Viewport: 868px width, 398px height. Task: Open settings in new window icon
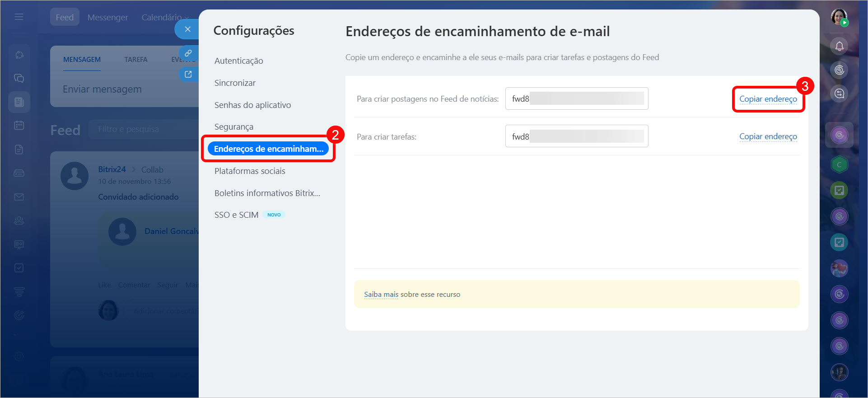[188, 75]
